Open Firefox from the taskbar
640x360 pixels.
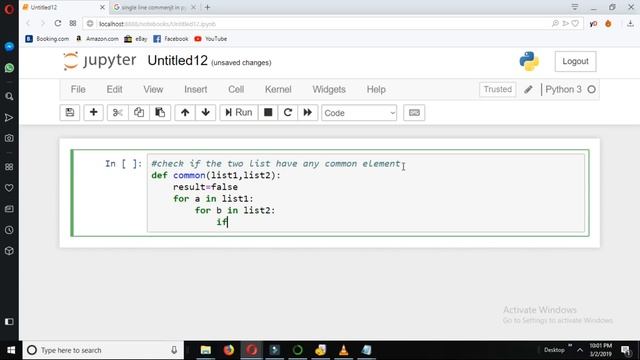[x=229, y=350]
